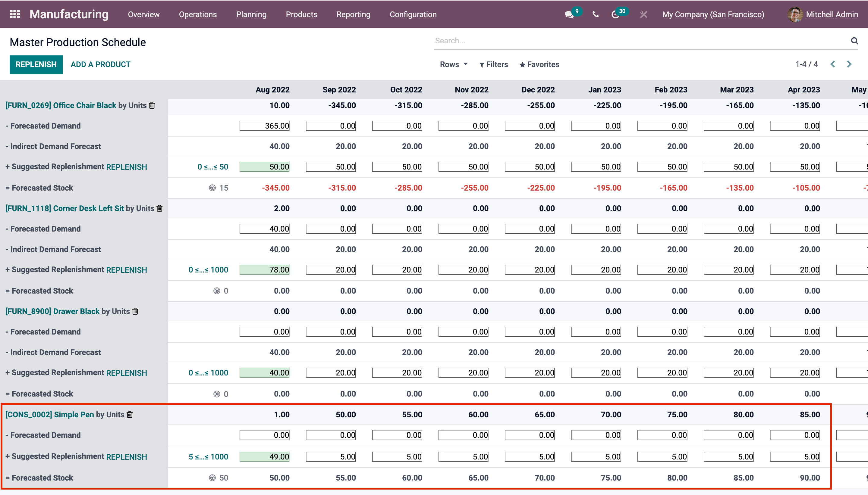
Task: Click the phone call icon
Action: (x=596, y=15)
